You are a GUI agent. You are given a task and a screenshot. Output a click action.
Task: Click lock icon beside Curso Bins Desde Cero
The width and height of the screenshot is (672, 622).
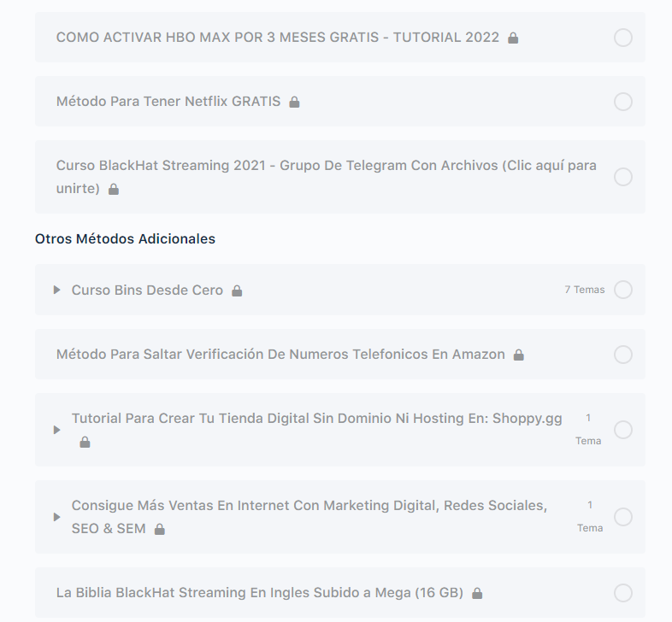(237, 290)
